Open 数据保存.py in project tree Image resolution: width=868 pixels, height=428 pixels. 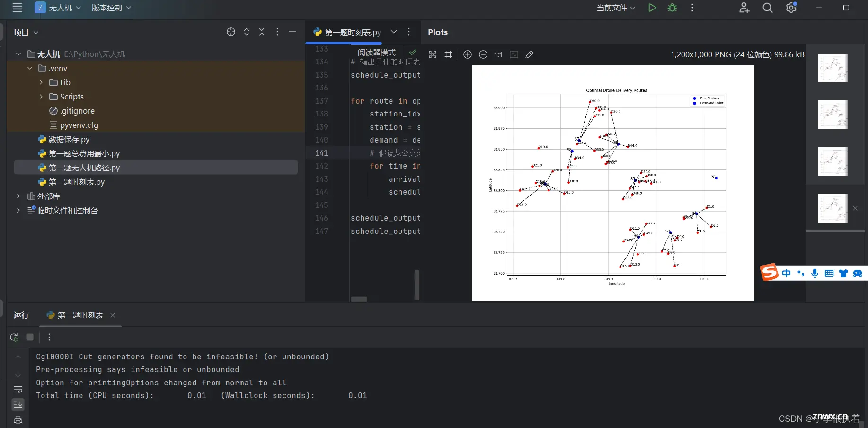[x=63, y=139]
